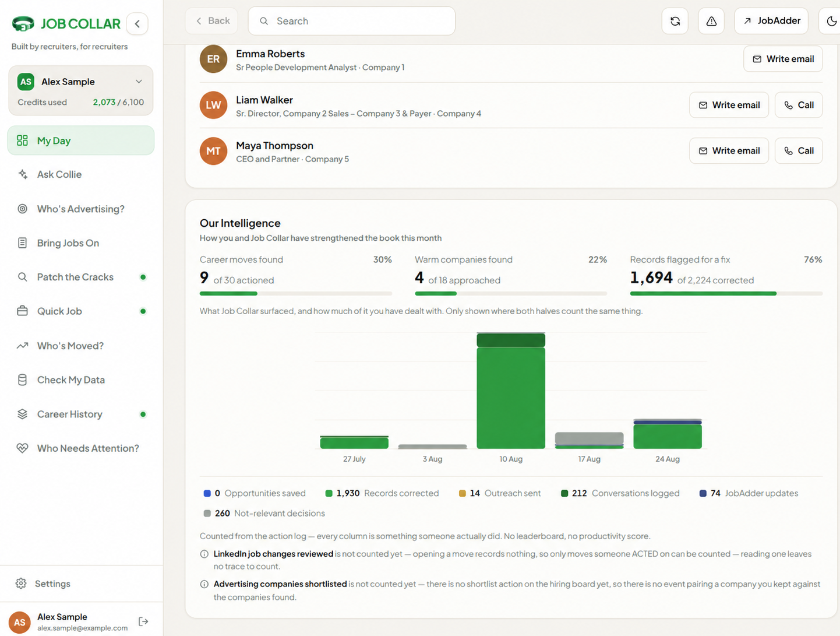Click the 10 Aug bar in the chart
Image resolution: width=840 pixels, height=636 pixels.
coord(511,391)
